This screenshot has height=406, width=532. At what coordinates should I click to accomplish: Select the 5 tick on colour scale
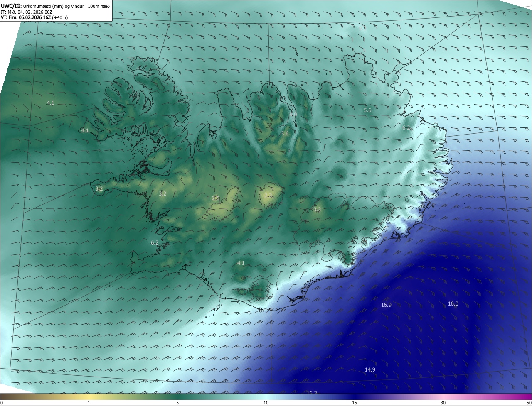click(177, 403)
